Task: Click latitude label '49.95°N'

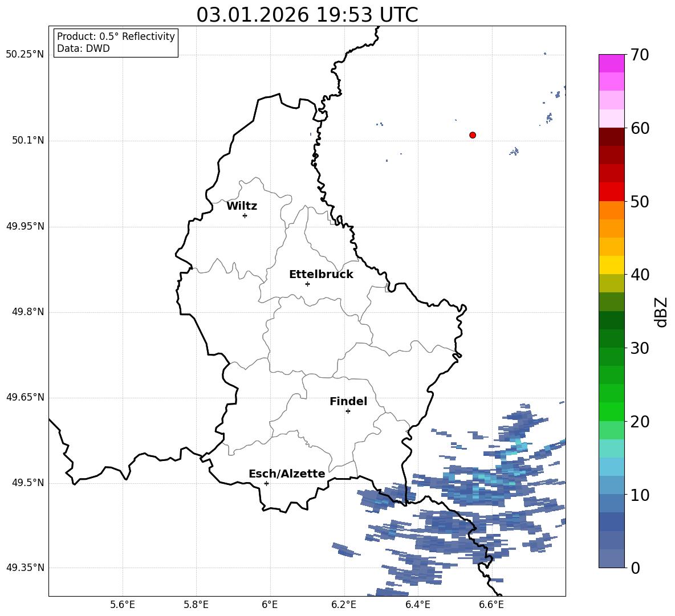Action: (25, 226)
